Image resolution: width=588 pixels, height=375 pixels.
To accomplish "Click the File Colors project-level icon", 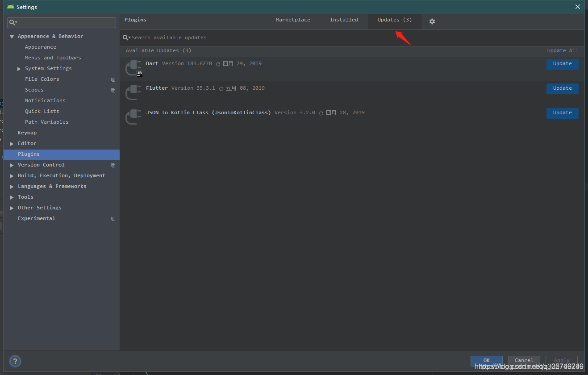I will (113, 79).
